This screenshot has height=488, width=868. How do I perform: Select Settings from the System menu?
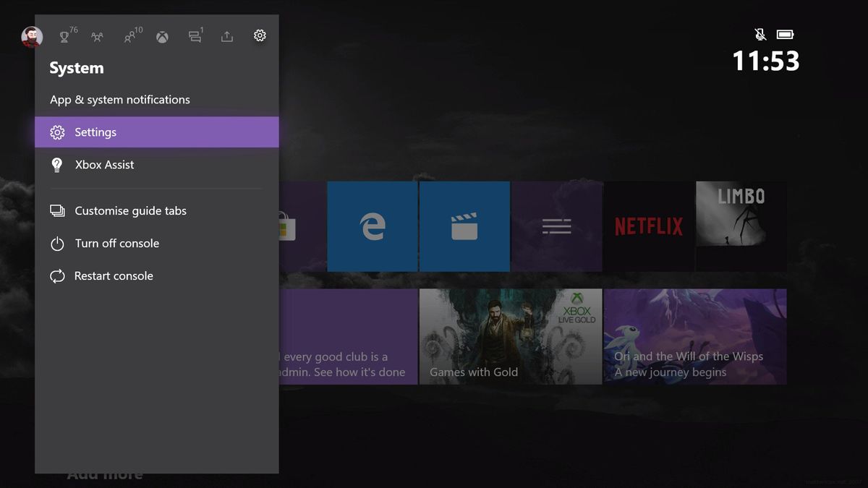click(95, 132)
